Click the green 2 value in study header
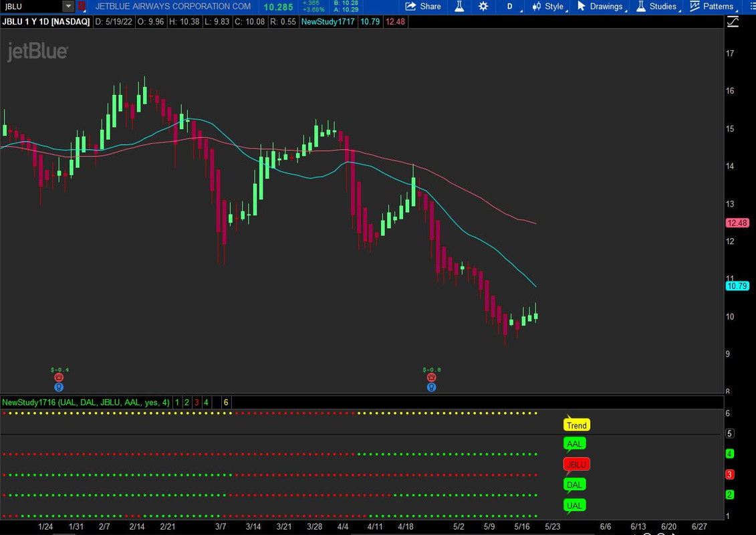Viewport: 756px width, 535px height. [186, 403]
